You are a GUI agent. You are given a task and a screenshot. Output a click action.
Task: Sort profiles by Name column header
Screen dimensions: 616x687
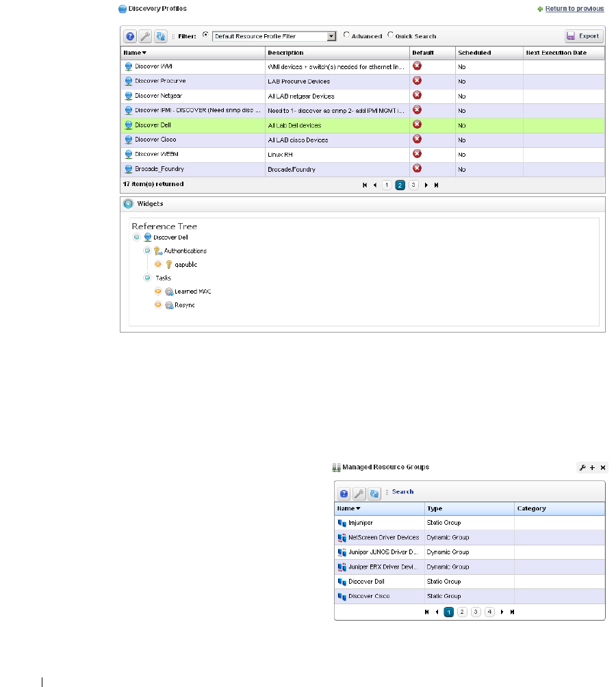point(193,53)
